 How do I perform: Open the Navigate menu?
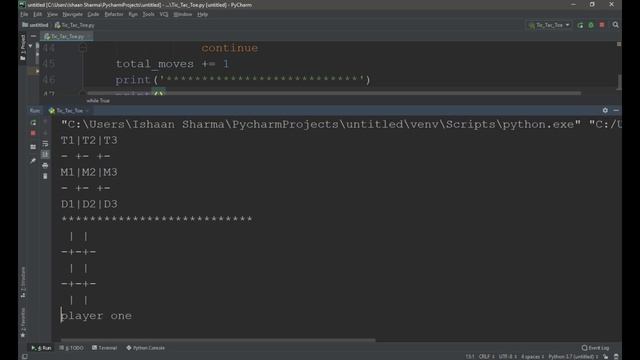[x=73, y=14]
